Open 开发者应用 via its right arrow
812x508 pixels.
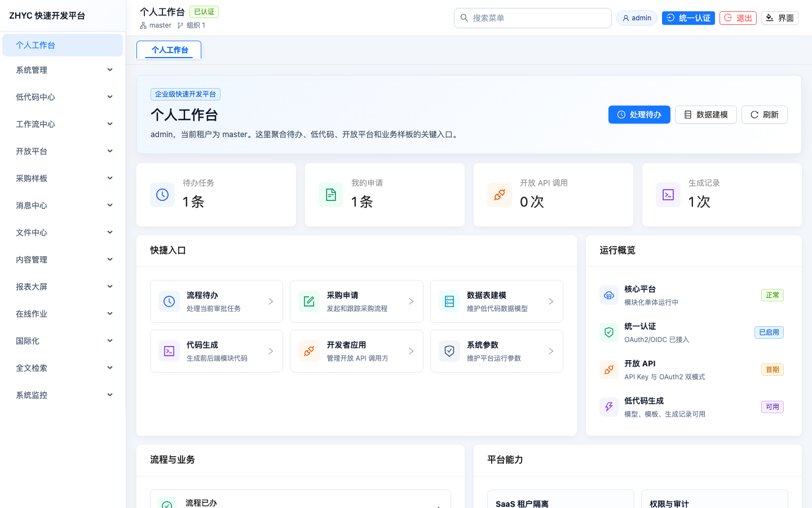(411, 351)
